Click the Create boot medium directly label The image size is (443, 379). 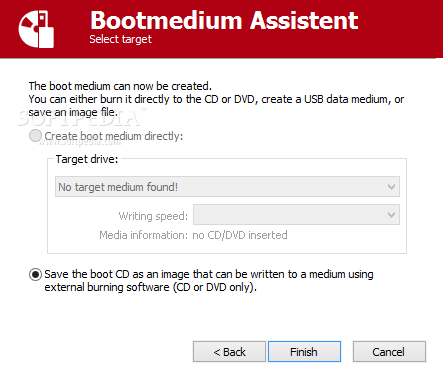pyautogui.click(x=114, y=136)
